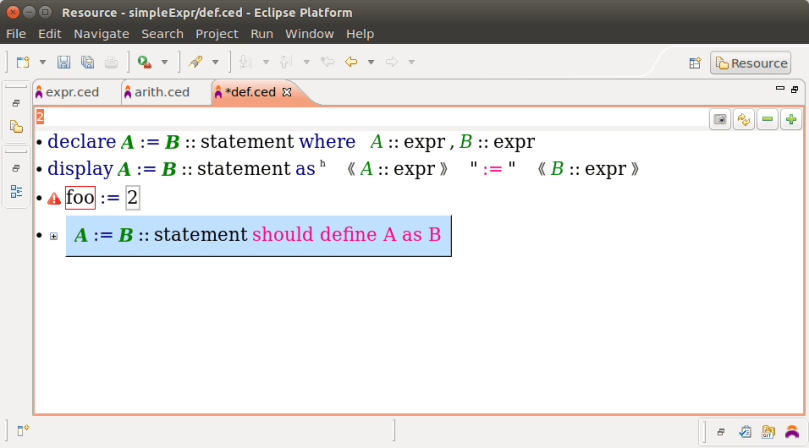Click the Save All toolbar icon
The width and height of the screenshot is (809, 448).
[87, 62]
